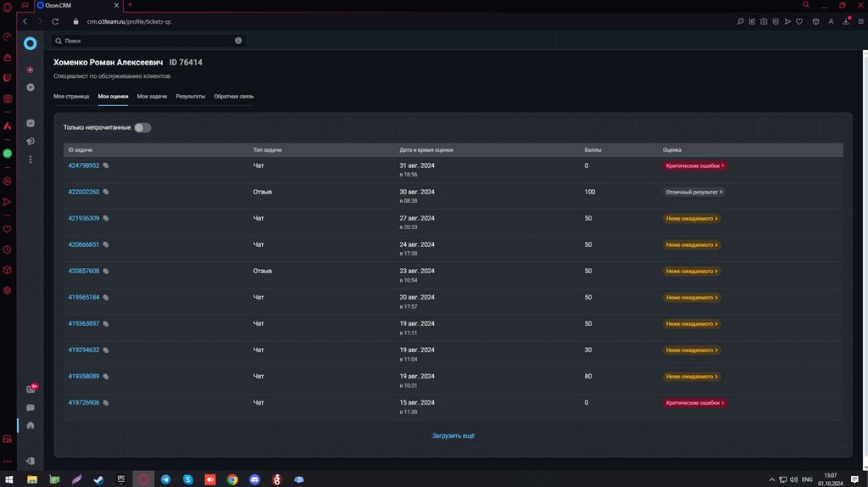Image resolution: width=868 pixels, height=487 pixels.
Task: Open the Opera snapshot camera icon in toolbar
Action: click(x=764, y=21)
